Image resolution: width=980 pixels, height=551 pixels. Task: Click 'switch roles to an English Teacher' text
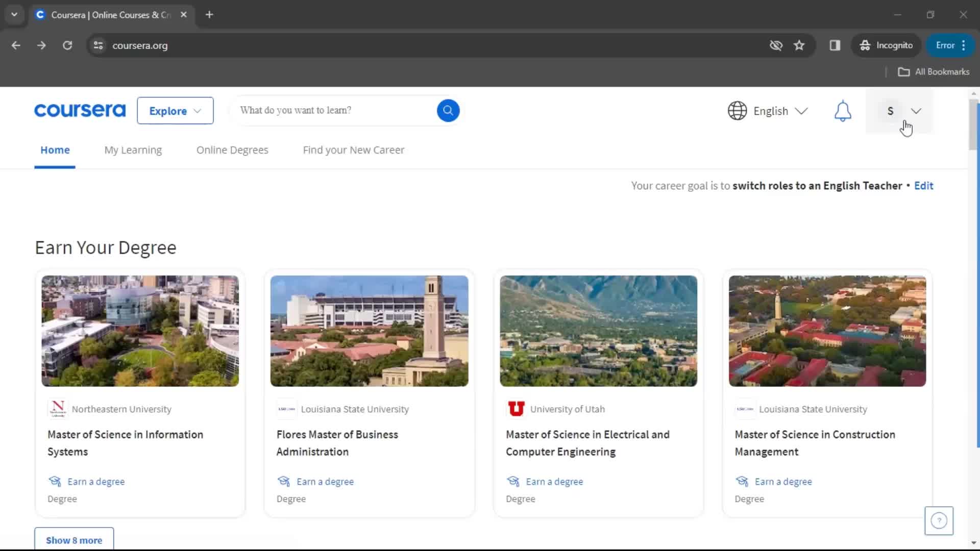(x=817, y=186)
